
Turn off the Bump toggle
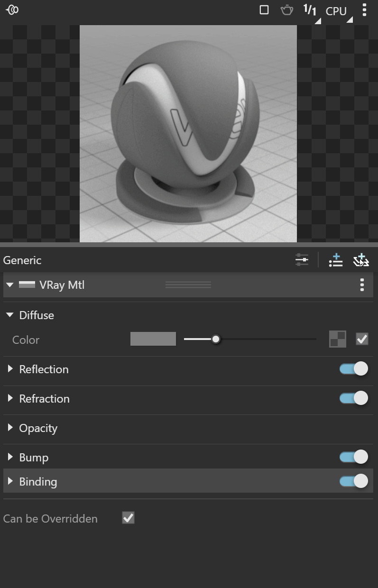click(x=354, y=457)
